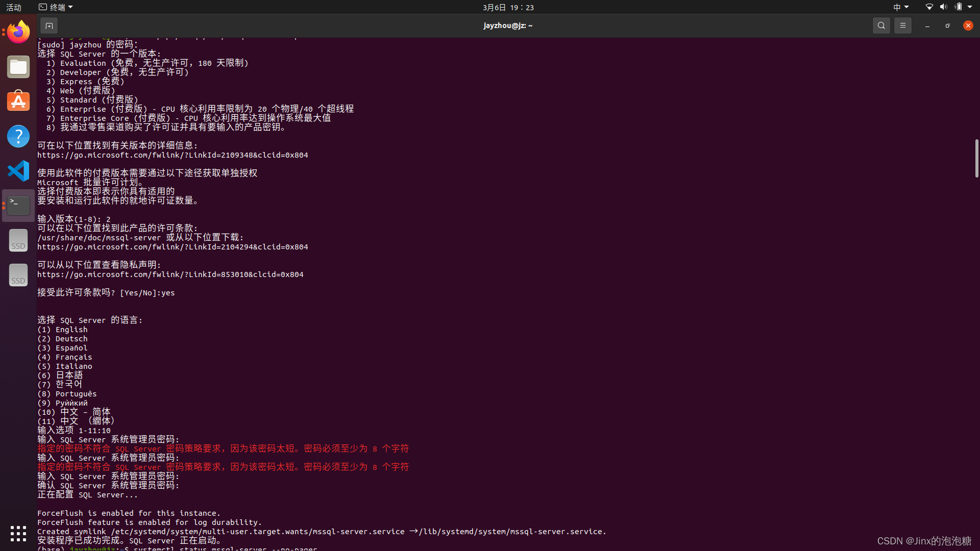Click 'ForceFlush is enabled' output line
Viewport: 980px width, 551px height.
(129, 513)
